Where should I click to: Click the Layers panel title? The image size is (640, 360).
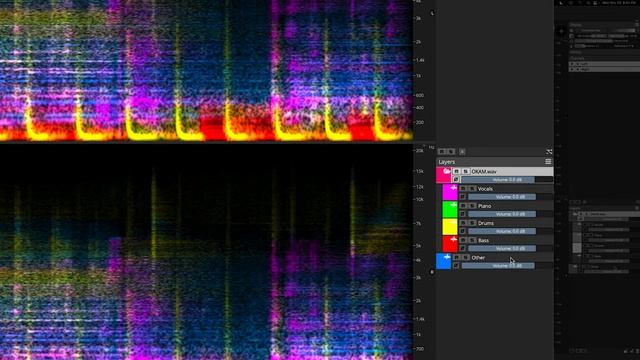pos(447,162)
